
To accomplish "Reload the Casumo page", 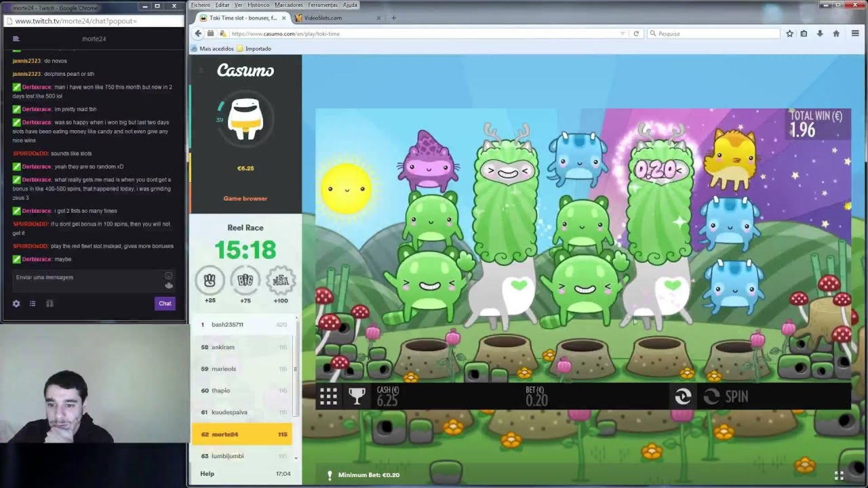I will point(636,33).
